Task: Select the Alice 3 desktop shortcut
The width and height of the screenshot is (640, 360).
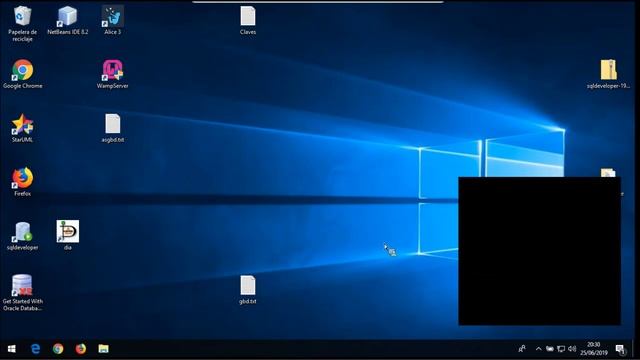Action: point(113,20)
